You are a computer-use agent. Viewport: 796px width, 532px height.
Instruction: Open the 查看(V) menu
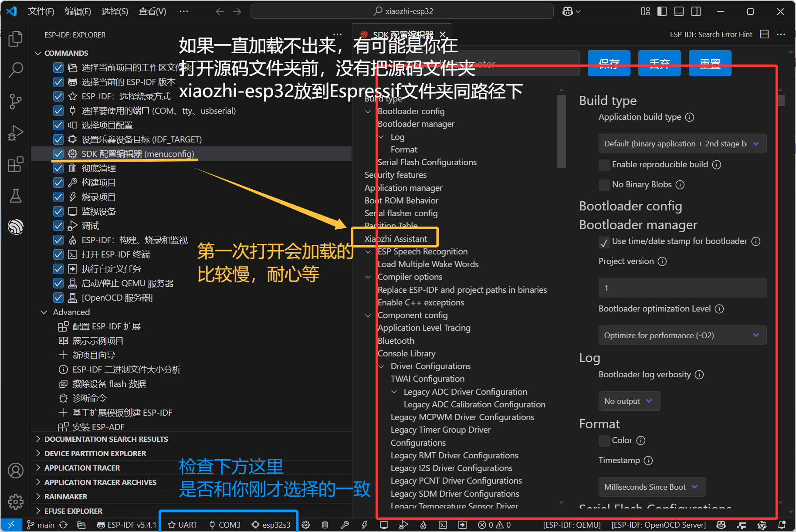tap(152, 11)
